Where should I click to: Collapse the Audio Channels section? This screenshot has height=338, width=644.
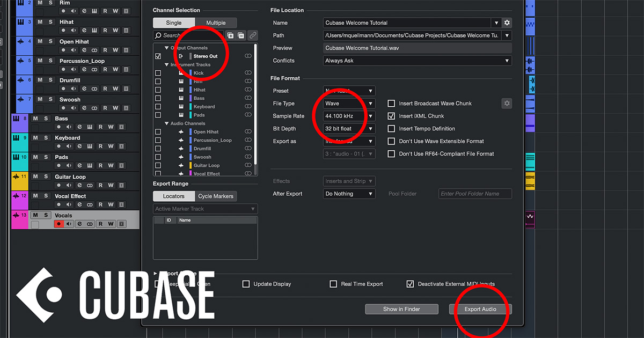pos(167,123)
